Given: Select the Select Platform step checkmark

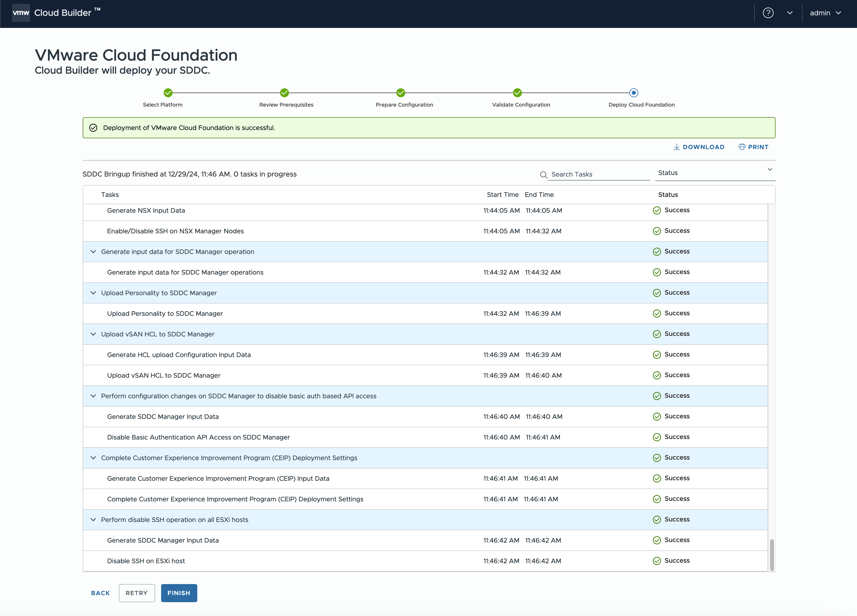Looking at the screenshot, I should [x=168, y=93].
